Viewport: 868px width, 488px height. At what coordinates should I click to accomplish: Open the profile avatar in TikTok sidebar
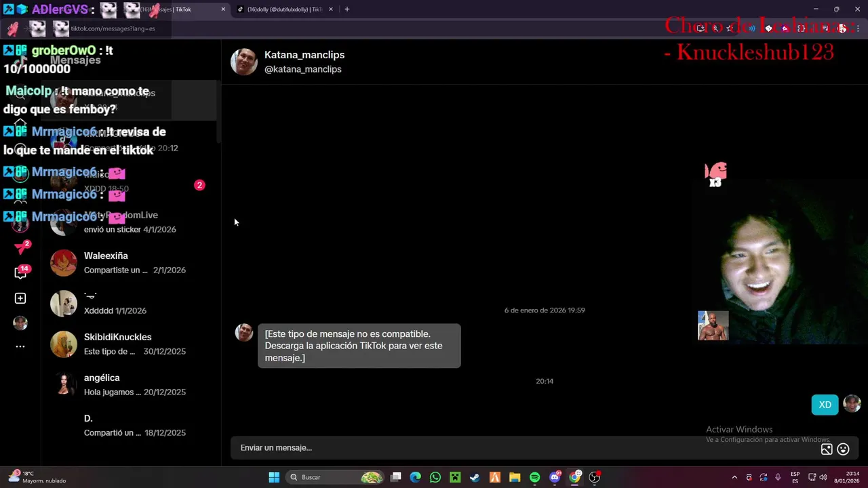(20, 323)
